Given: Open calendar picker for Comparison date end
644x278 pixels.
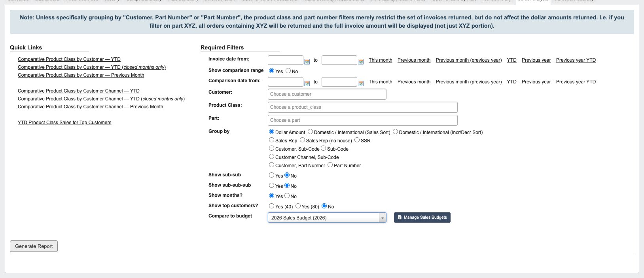Looking at the screenshot, I should [361, 83].
